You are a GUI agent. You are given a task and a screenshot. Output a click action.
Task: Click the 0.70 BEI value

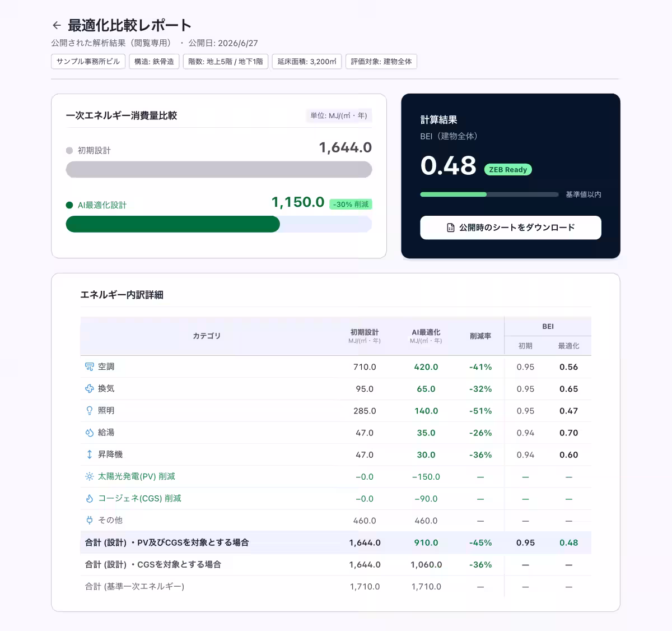tap(568, 433)
